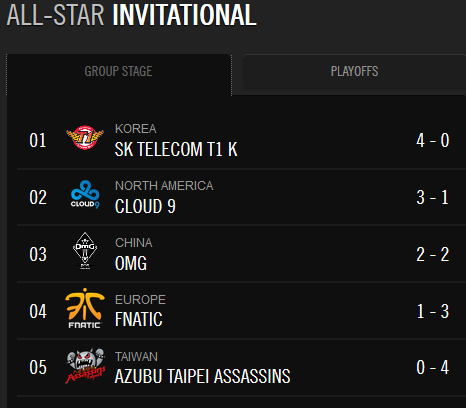
Task: Switch to the Playoffs tab
Action: [x=354, y=72]
